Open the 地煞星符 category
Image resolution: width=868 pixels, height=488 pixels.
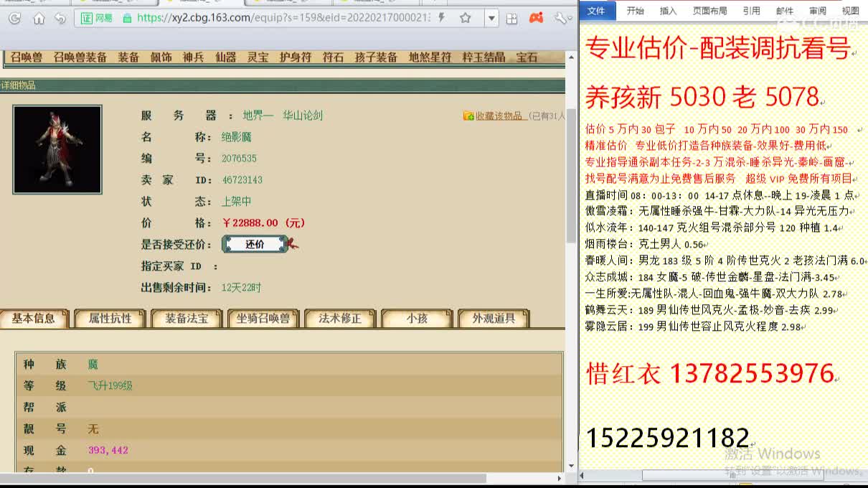pyautogui.click(x=430, y=57)
